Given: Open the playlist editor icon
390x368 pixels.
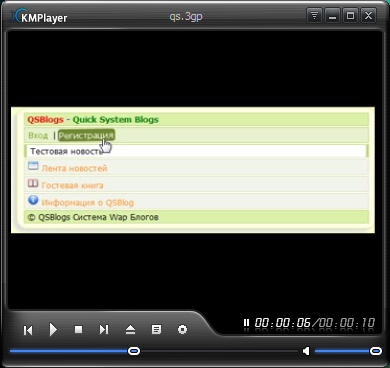Looking at the screenshot, I should tap(156, 330).
